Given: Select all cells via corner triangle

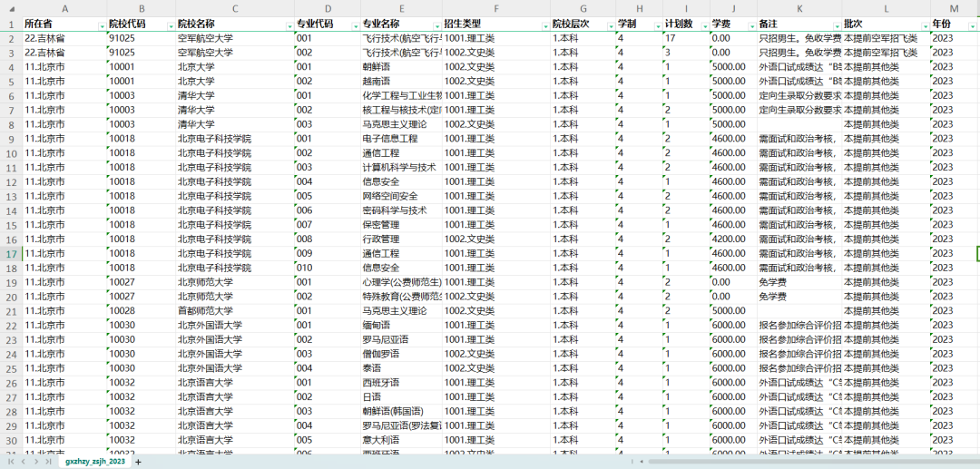Looking at the screenshot, I should [x=11, y=8].
